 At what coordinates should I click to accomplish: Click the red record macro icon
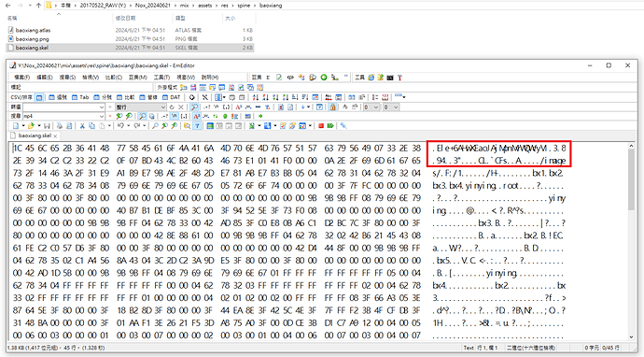point(321,126)
